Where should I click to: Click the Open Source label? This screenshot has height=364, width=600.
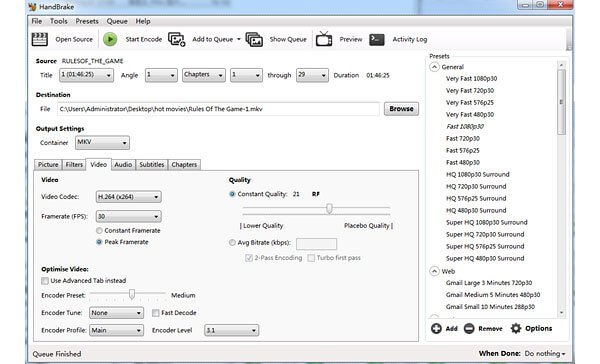(74, 39)
